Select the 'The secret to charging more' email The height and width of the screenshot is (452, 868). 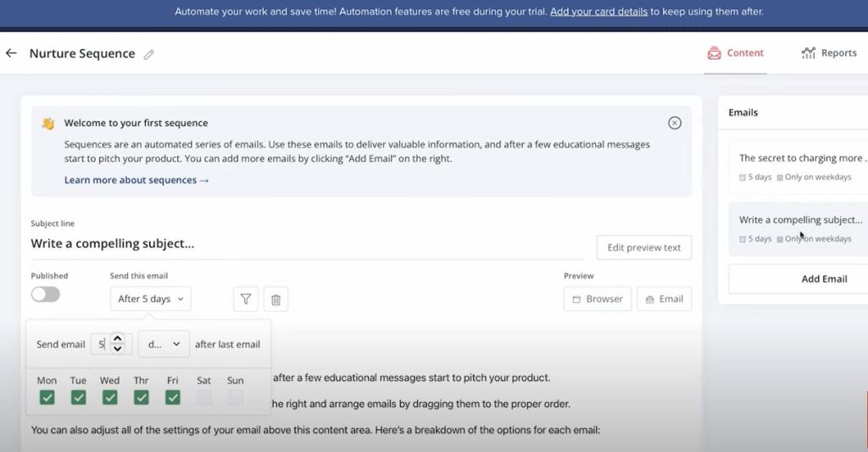click(800, 167)
